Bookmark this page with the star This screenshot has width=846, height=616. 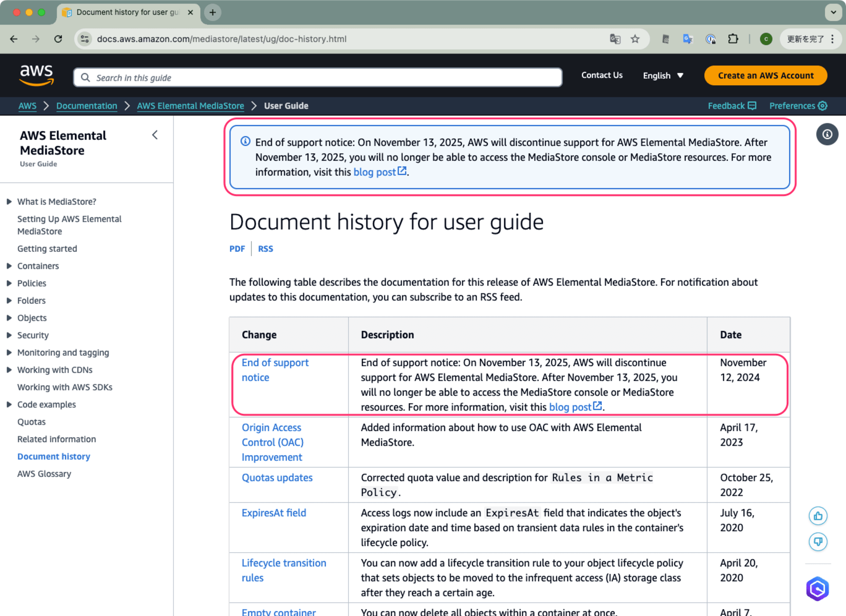tap(635, 39)
